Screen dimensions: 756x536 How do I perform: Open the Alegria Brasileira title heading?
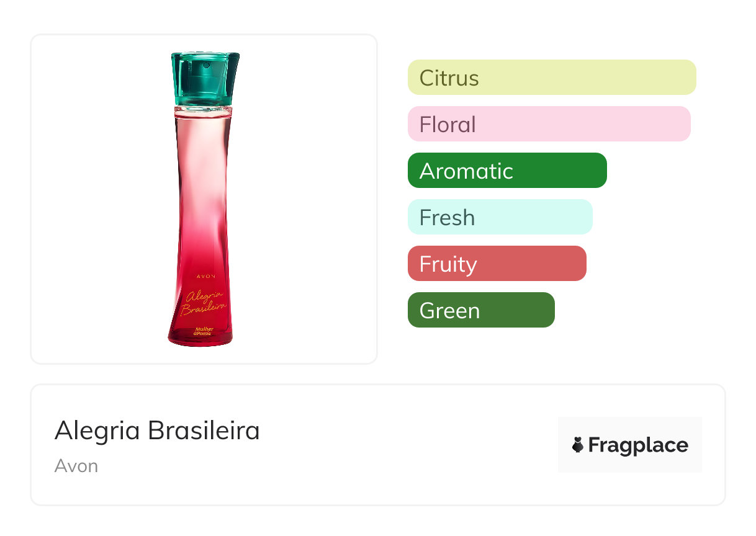tap(157, 431)
